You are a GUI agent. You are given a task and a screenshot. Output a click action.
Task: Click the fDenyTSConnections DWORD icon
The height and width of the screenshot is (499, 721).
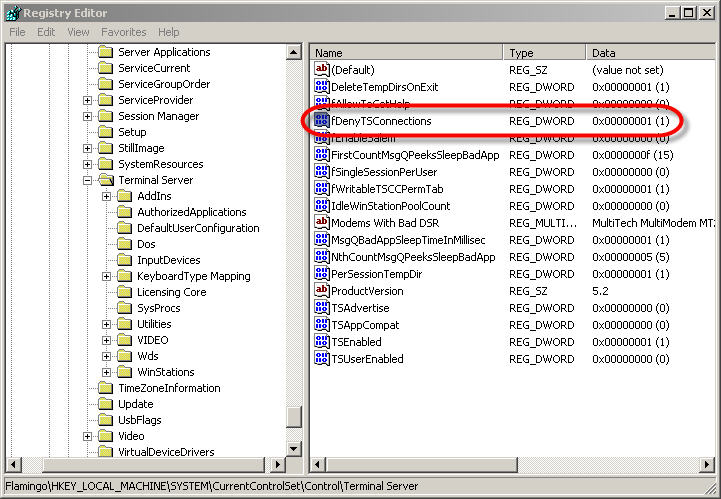pyautogui.click(x=321, y=120)
